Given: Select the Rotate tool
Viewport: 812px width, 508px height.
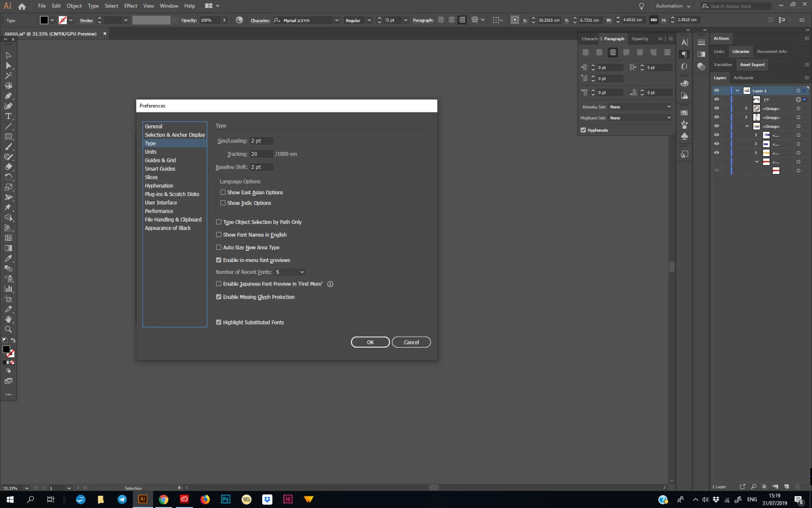Looking at the screenshot, I should 8,177.
